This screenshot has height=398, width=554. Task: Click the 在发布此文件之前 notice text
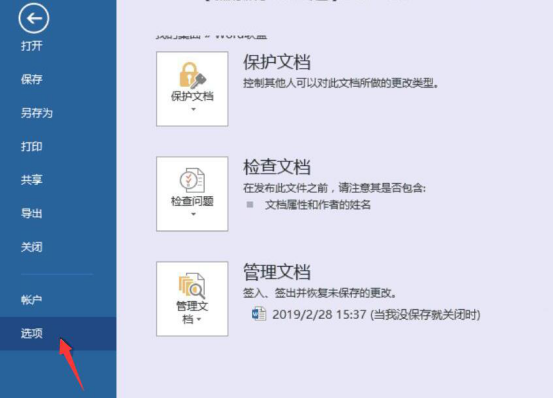(x=334, y=188)
